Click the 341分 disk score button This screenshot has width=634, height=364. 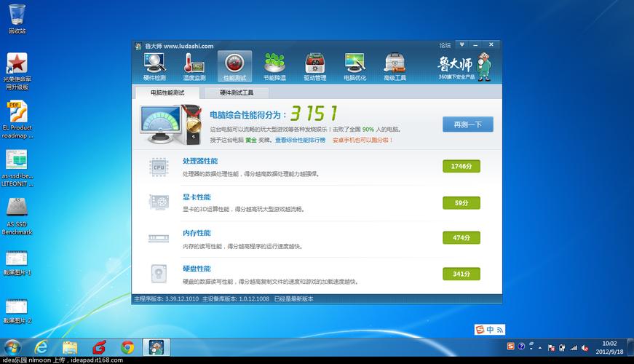[x=461, y=274]
